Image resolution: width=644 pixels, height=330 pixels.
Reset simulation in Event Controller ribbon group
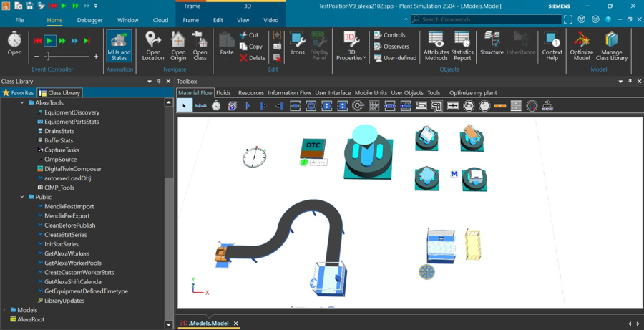37,41
